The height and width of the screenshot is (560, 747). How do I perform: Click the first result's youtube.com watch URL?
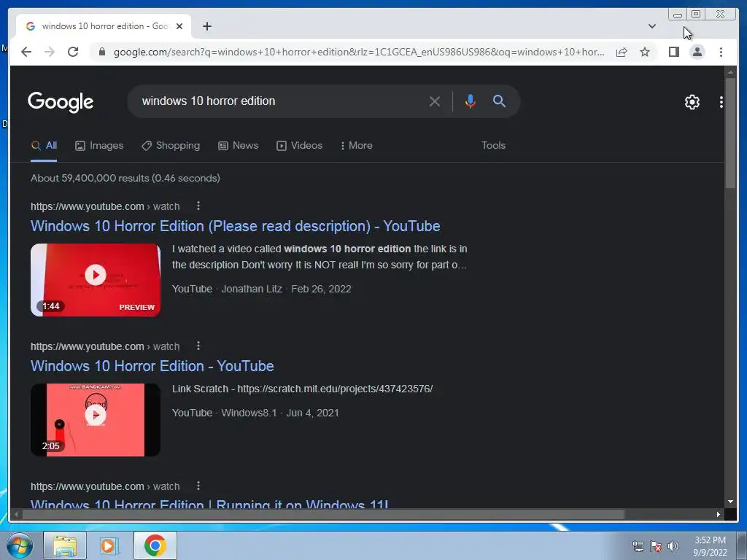coord(105,206)
